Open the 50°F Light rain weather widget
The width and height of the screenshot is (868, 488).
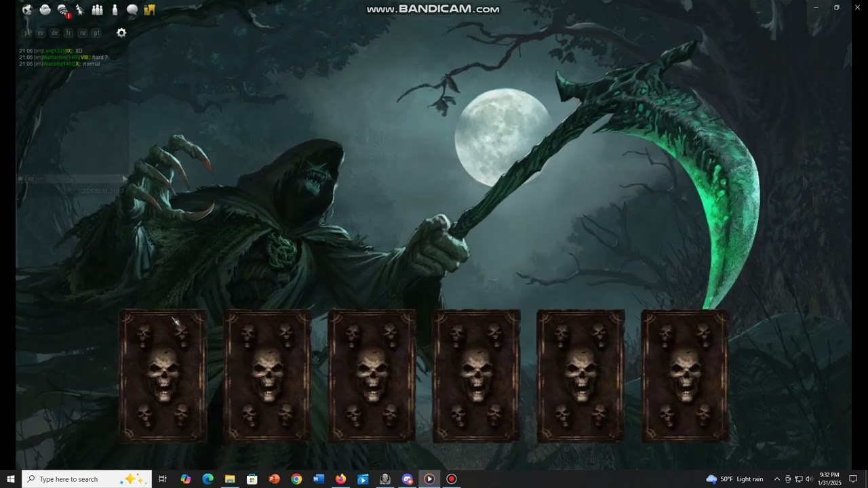(734, 479)
